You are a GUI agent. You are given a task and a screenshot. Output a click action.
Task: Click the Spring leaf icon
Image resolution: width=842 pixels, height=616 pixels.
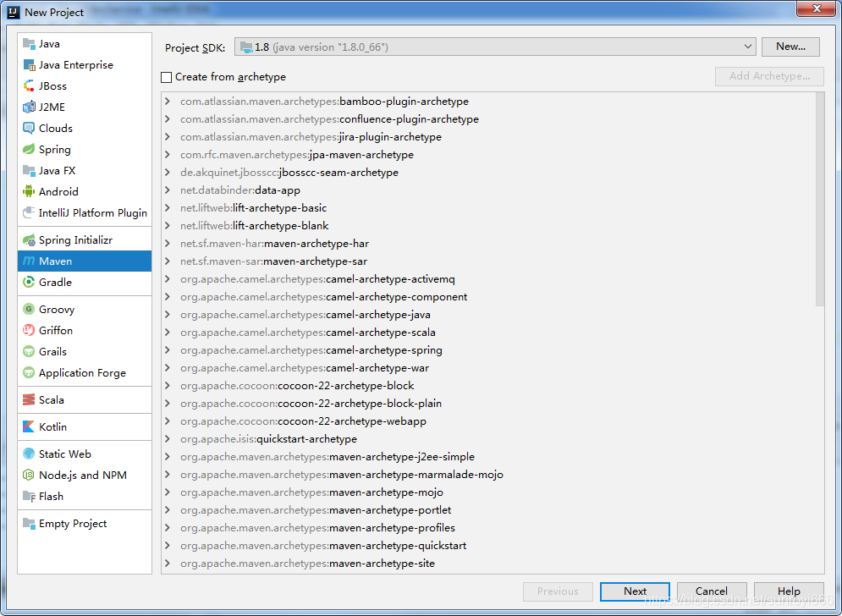(x=29, y=149)
